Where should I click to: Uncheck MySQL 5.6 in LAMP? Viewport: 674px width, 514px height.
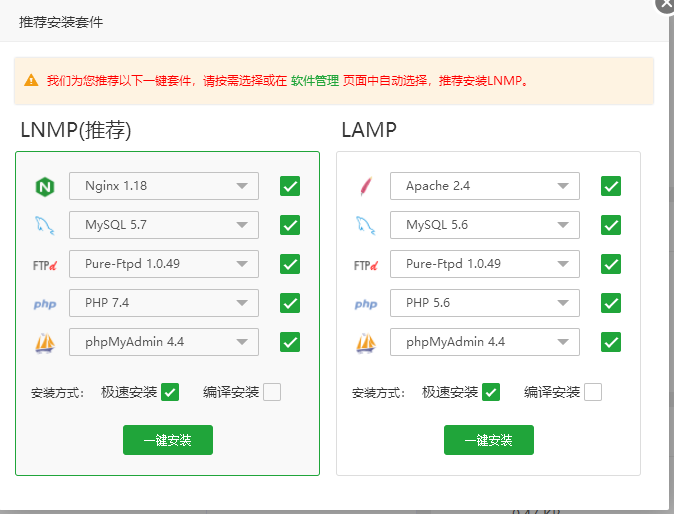point(611,225)
